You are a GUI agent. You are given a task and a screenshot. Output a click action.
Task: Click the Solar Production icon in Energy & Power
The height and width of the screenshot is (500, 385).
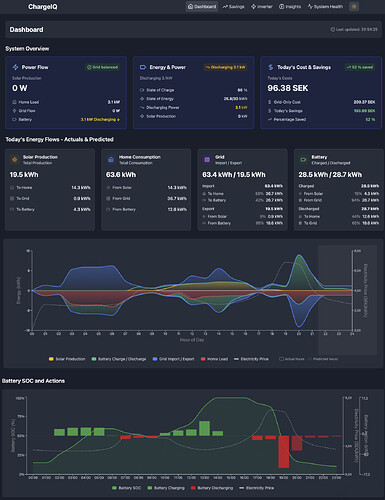[142, 116]
